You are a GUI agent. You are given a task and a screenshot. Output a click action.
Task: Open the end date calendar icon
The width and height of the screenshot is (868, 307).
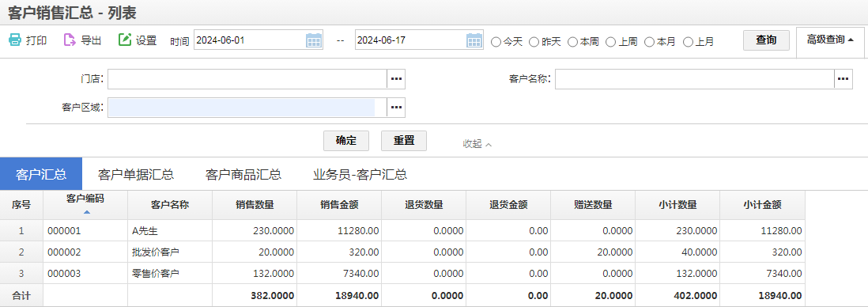tap(474, 40)
